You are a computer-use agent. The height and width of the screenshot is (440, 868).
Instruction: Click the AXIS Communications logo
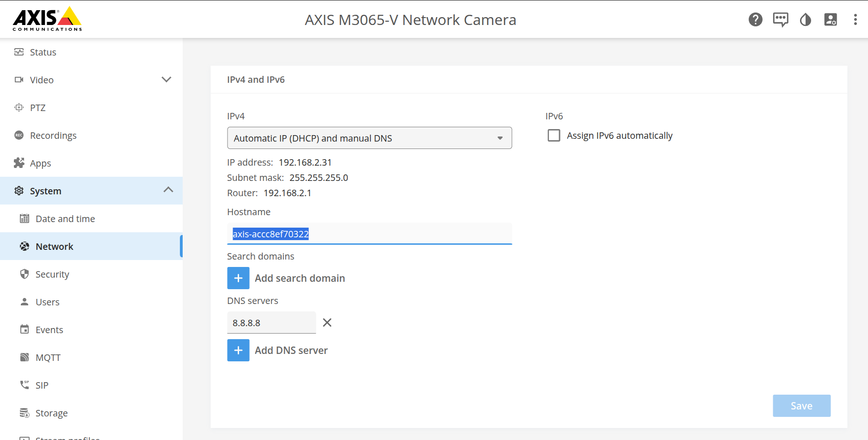point(47,19)
